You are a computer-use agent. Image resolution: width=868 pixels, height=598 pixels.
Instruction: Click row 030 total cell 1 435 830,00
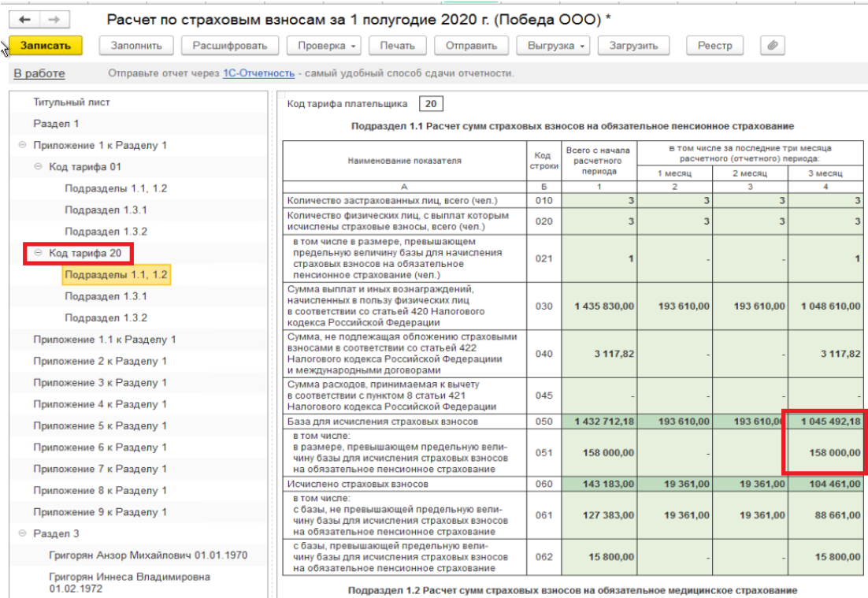pyautogui.click(x=599, y=306)
